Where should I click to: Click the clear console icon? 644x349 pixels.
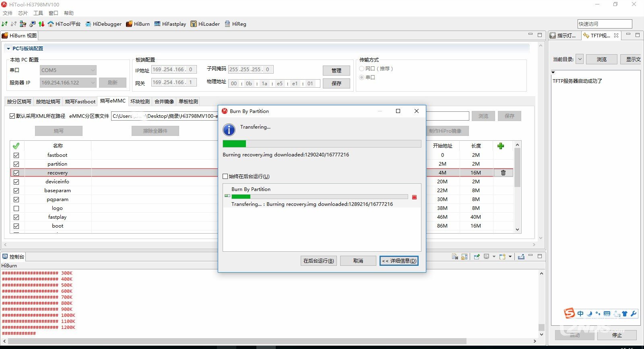[x=455, y=257]
